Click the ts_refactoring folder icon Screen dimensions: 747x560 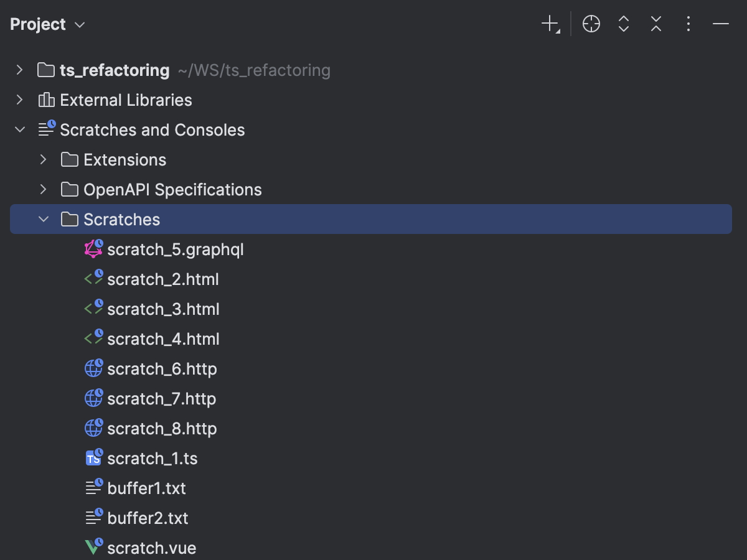pyautogui.click(x=46, y=70)
